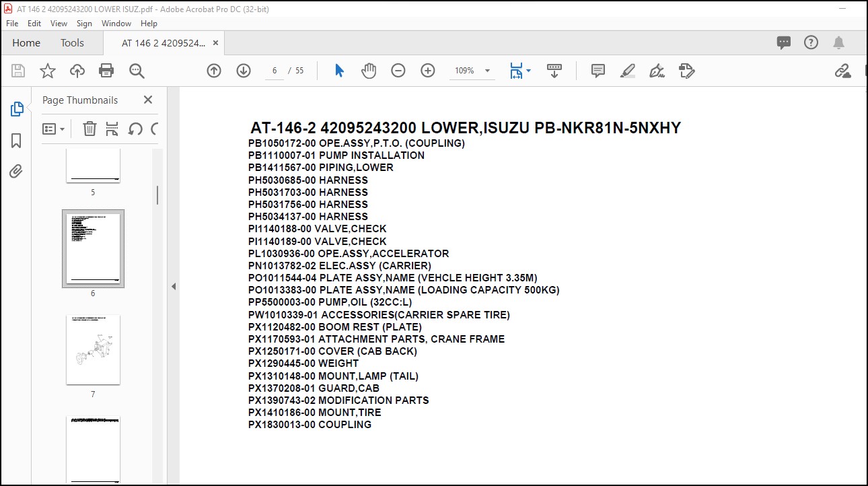Screen dimensions: 868x486
Task: Collapse the navigation pane with left arrow
Action: pos(173,286)
